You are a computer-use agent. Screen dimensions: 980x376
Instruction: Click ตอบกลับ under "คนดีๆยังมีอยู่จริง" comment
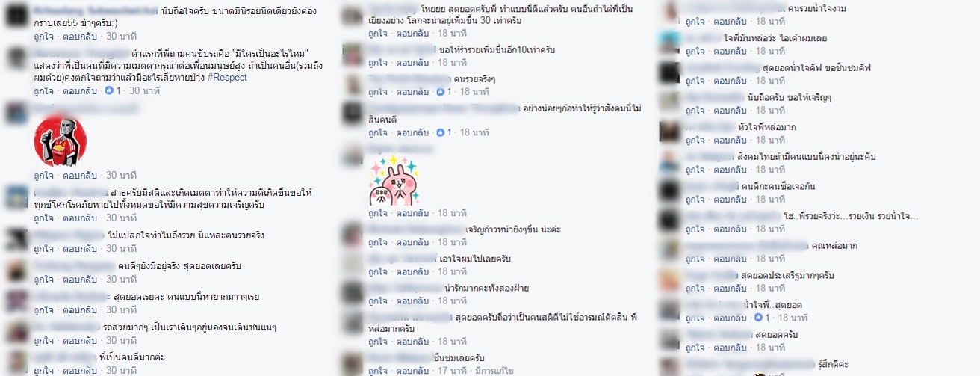click(x=80, y=280)
